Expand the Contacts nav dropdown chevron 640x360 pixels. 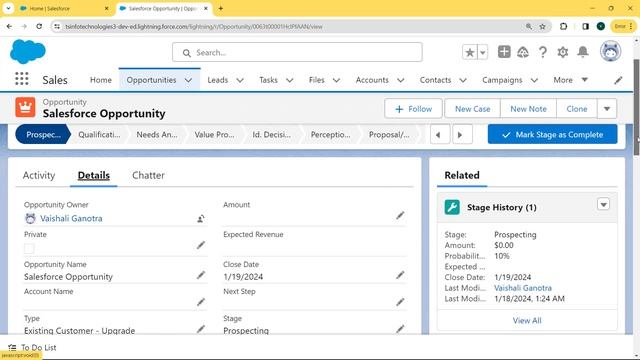point(463,80)
